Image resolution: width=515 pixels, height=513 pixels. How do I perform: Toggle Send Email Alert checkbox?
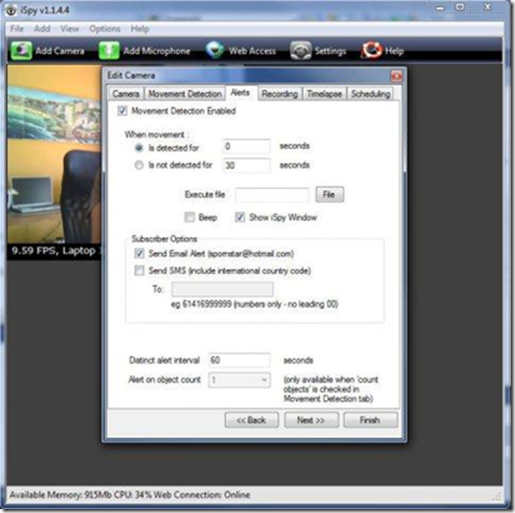(x=139, y=254)
